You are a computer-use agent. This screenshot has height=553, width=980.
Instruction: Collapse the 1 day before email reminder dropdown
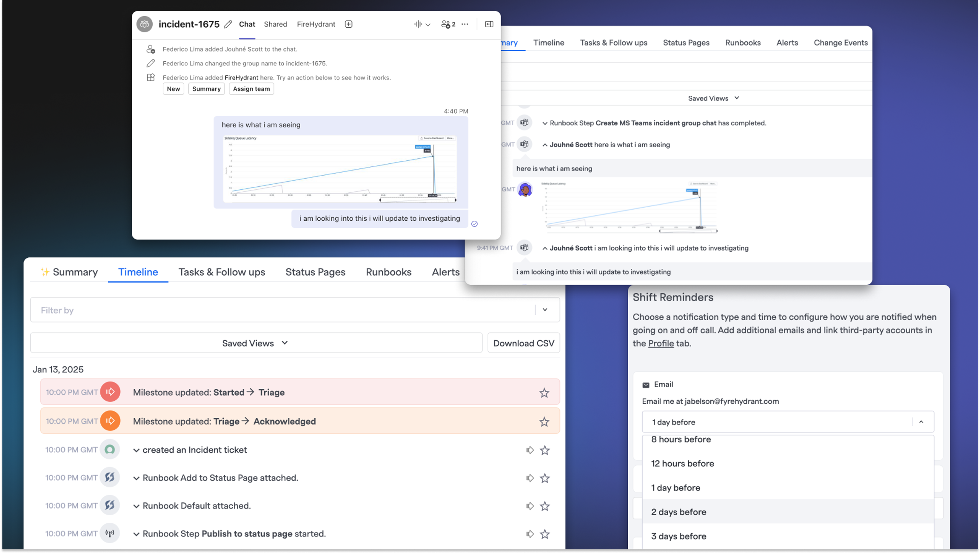(x=921, y=422)
